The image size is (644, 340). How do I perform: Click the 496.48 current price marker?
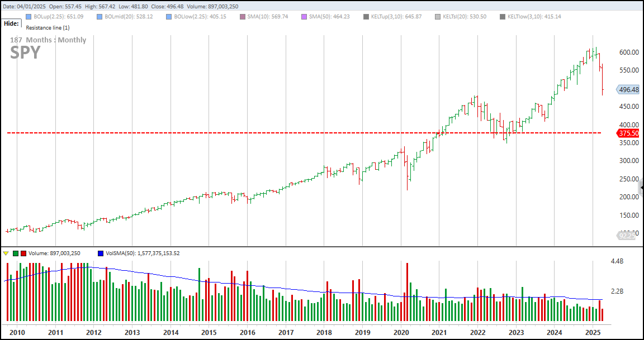point(628,89)
